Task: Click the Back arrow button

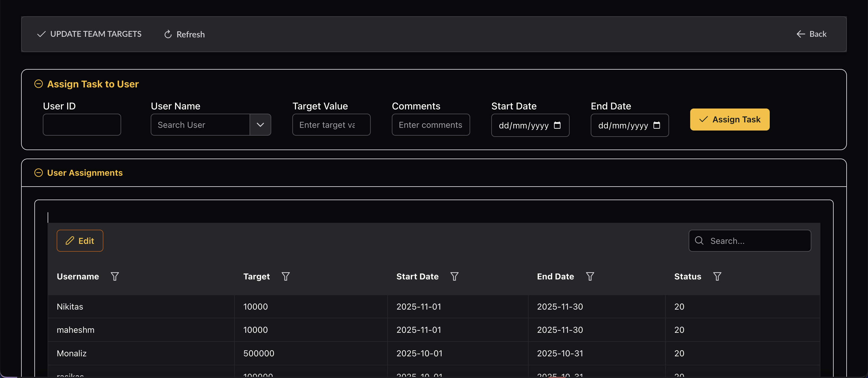Action: [801, 34]
